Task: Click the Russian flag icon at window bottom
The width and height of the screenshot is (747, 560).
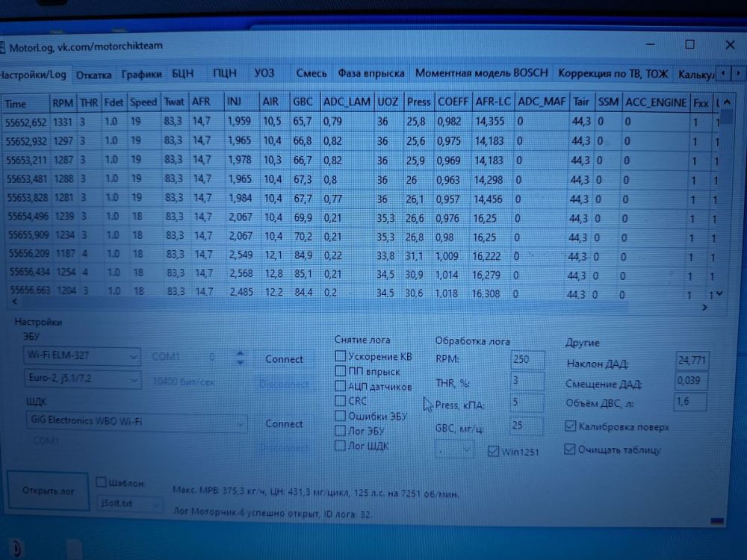Action: point(717,521)
